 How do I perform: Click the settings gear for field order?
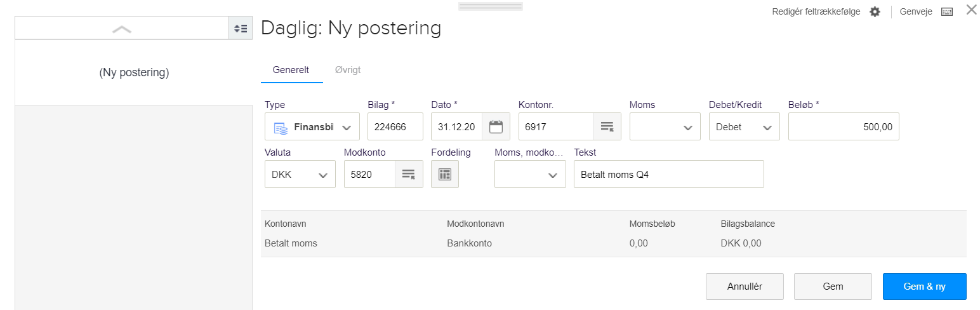[875, 12]
